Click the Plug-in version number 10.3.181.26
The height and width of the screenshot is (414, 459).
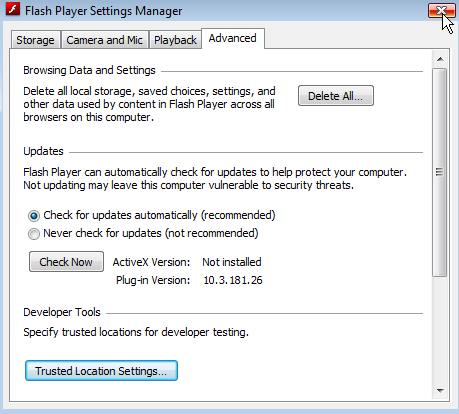pyautogui.click(x=233, y=280)
